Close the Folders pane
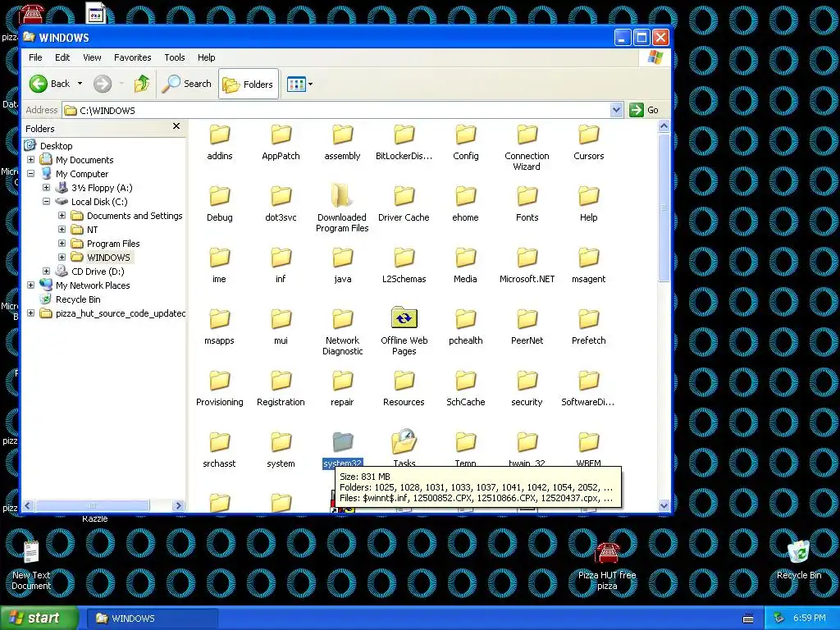The width and height of the screenshot is (840, 630). point(176,126)
